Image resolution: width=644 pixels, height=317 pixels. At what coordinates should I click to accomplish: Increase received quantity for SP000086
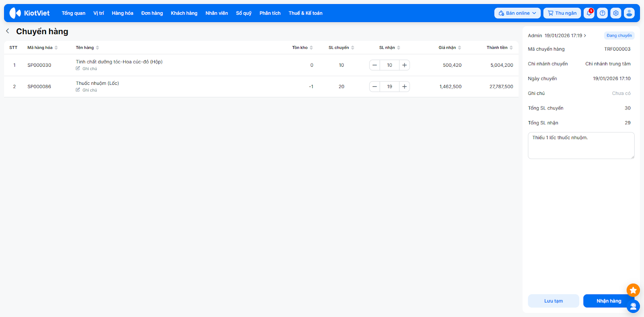point(405,86)
